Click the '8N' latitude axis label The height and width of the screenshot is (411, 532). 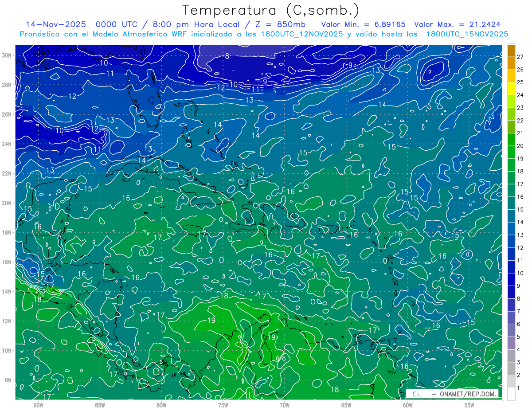pos(8,380)
